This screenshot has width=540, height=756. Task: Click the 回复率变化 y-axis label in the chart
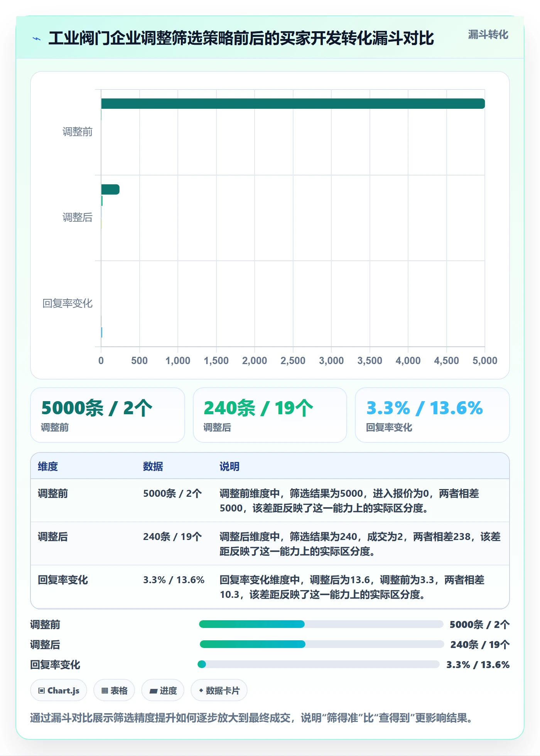pyautogui.click(x=67, y=304)
